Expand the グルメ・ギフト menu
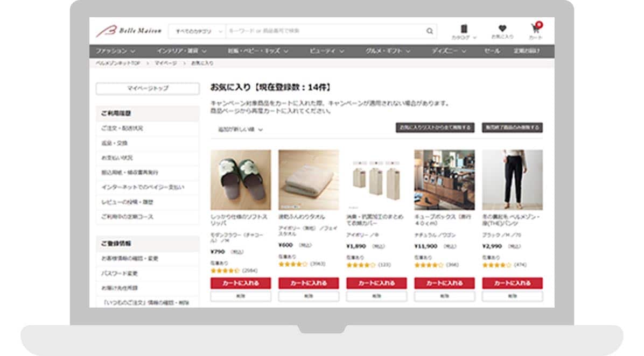This screenshot has height=356, width=644. coord(388,51)
